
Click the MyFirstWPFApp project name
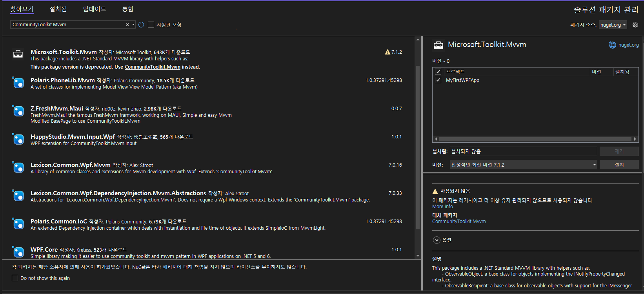coord(462,80)
